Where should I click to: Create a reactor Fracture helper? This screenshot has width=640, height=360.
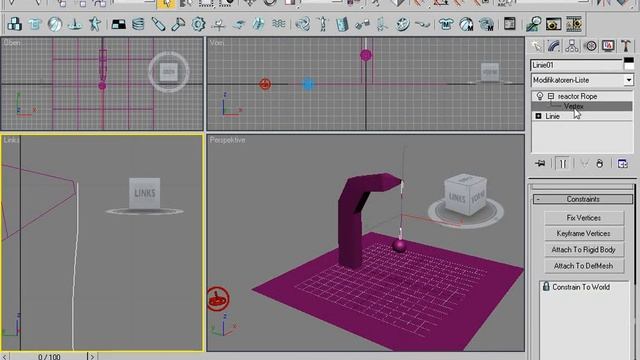258,24
